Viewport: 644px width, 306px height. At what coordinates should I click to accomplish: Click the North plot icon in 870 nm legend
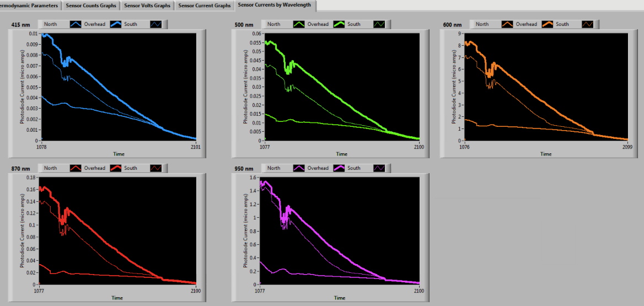point(76,168)
